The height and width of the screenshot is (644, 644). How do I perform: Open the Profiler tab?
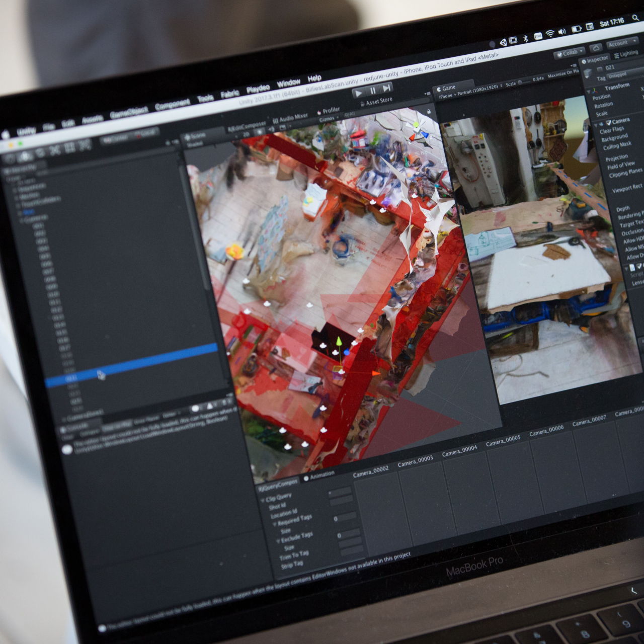329,111
